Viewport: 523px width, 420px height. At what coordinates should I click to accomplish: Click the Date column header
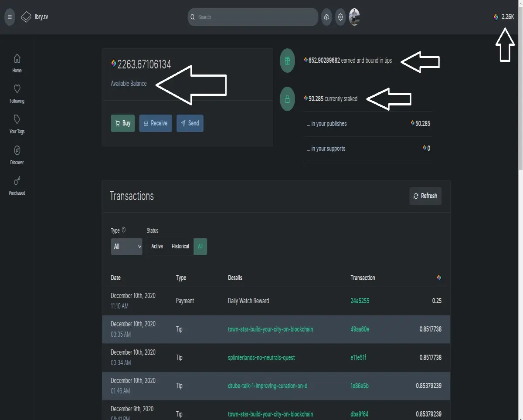[115, 278]
